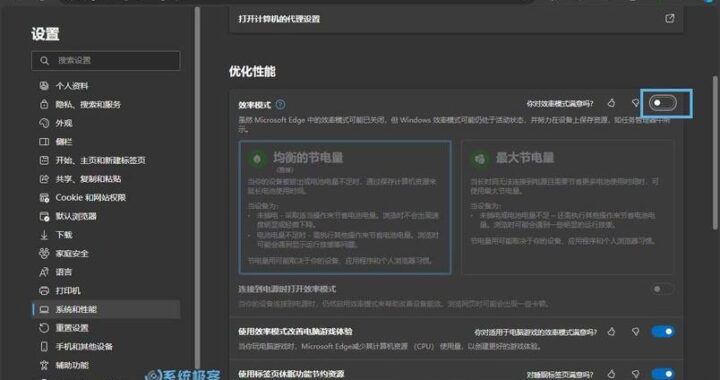Click the 家庭安全 icon

click(44, 253)
